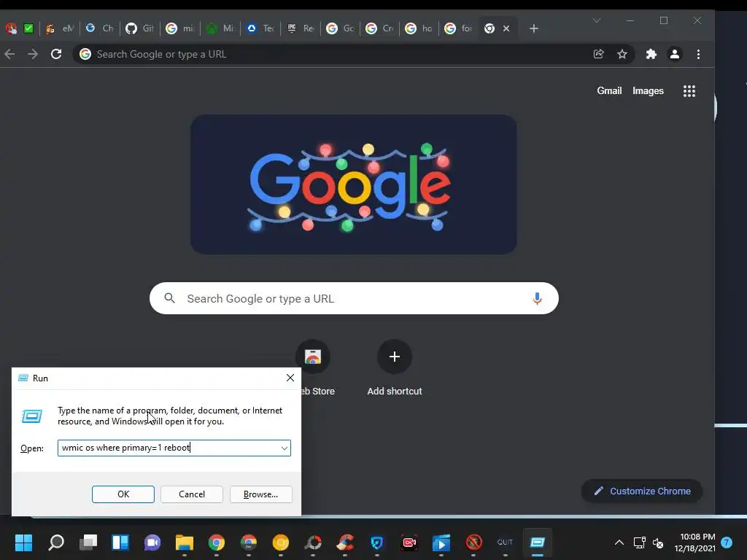Switch to the Xbox 'Mi' tab
The image size is (747, 560).
[x=220, y=28]
